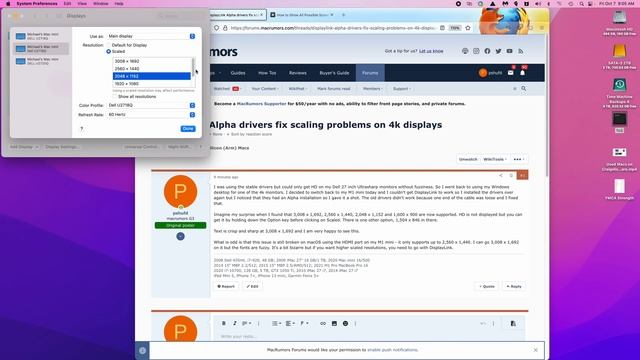Open forum alerts bell icon
Image resolution: width=640 pixels, height=360 pixels.
coord(522,73)
